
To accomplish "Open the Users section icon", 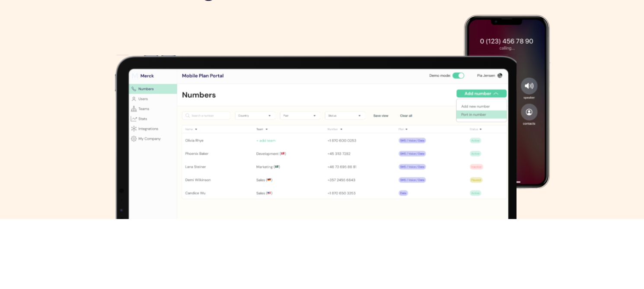I will point(134,98).
